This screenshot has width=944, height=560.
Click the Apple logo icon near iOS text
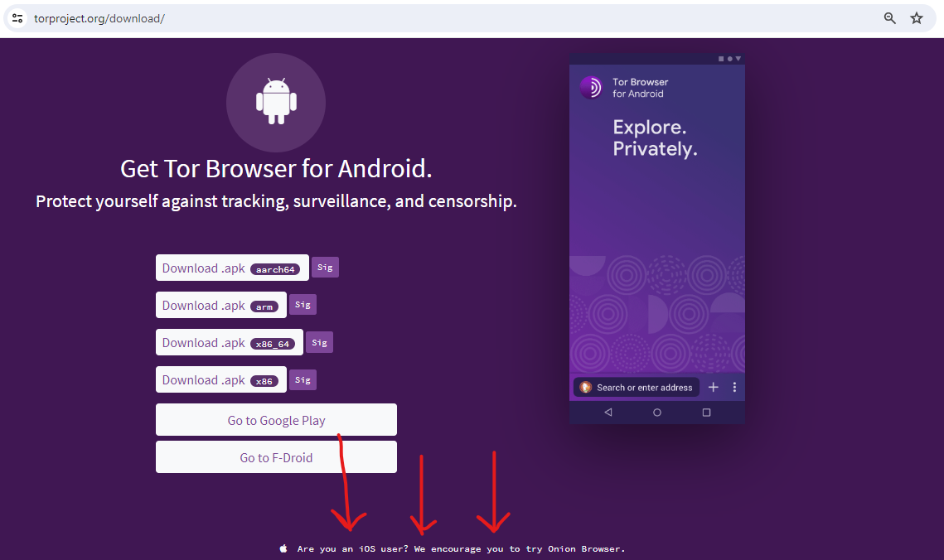[x=283, y=548]
